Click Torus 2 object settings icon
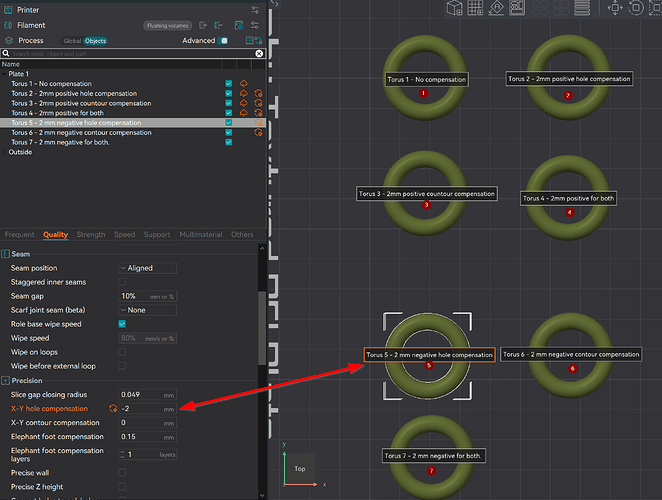The width and height of the screenshot is (662, 500). point(258,93)
